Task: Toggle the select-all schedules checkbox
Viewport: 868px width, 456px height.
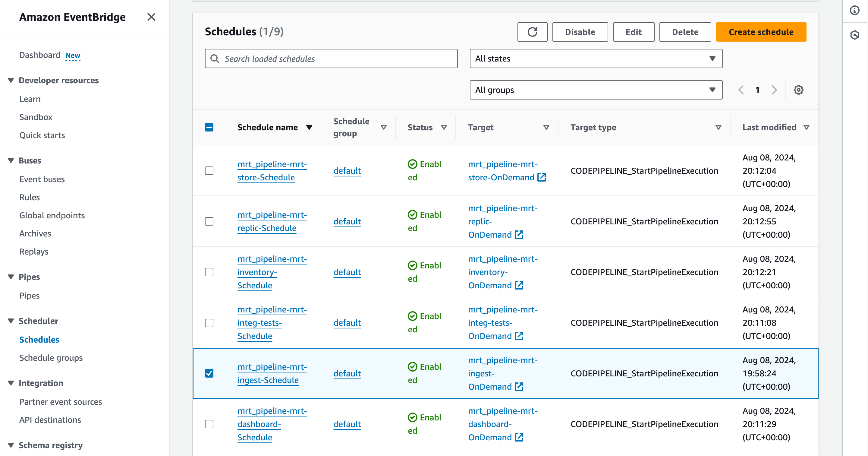Action: pyautogui.click(x=209, y=128)
